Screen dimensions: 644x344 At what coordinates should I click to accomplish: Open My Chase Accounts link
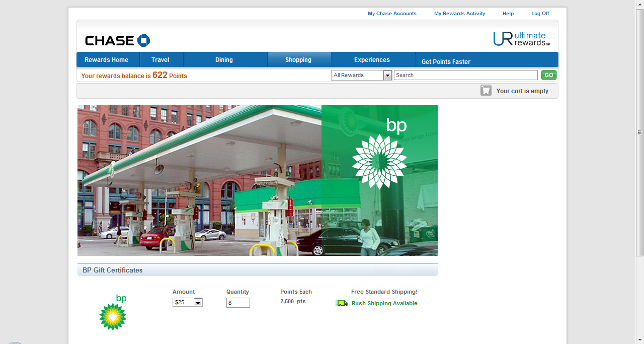pyautogui.click(x=392, y=14)
